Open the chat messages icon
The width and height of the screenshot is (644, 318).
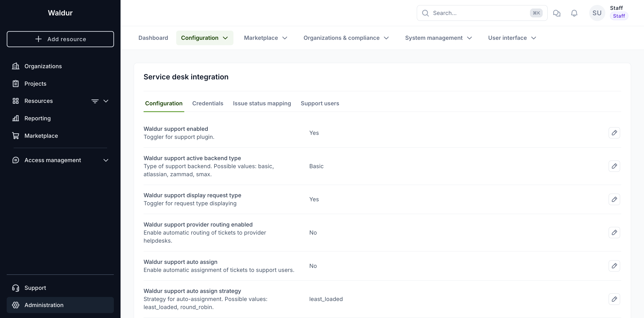pyautogui.click(x=557, y=13)
